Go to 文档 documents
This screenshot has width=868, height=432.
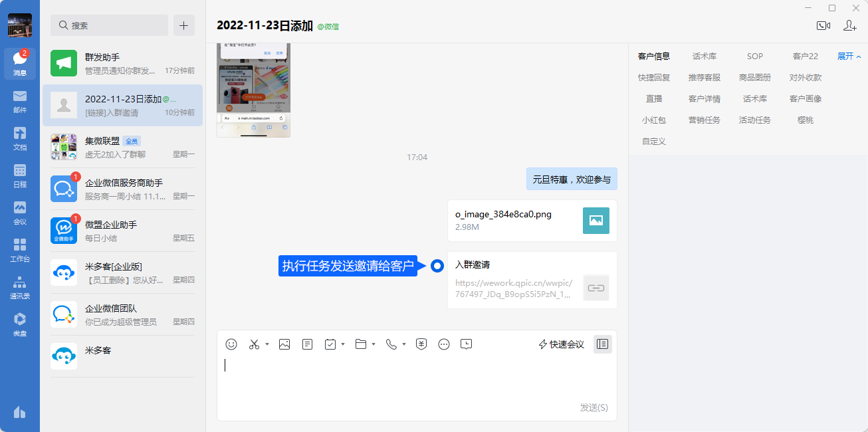tap(20, 138)
